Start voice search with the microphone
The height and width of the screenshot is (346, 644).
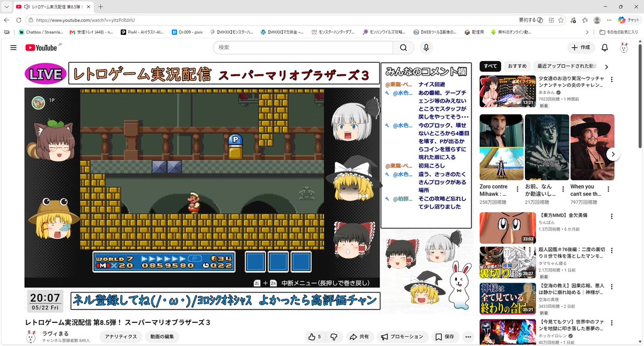pyautogui.click(x=426, y=48)
